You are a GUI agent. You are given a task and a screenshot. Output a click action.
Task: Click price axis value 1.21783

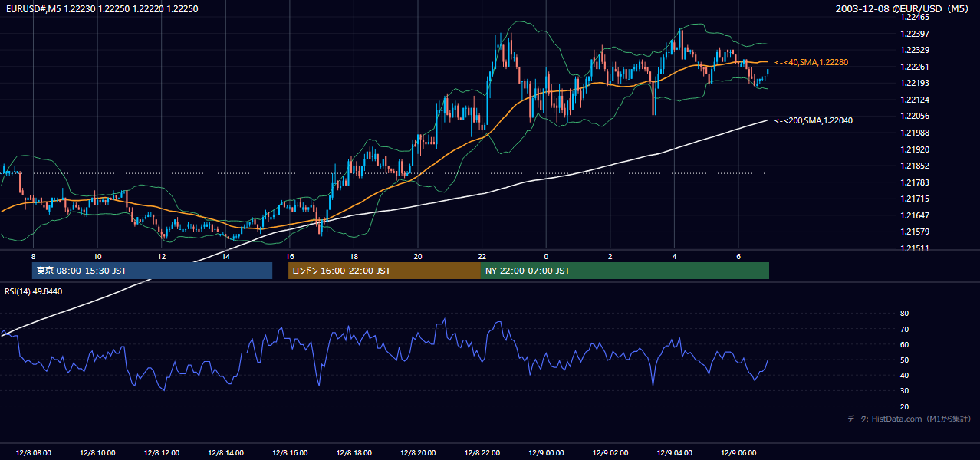click(914, 182)
